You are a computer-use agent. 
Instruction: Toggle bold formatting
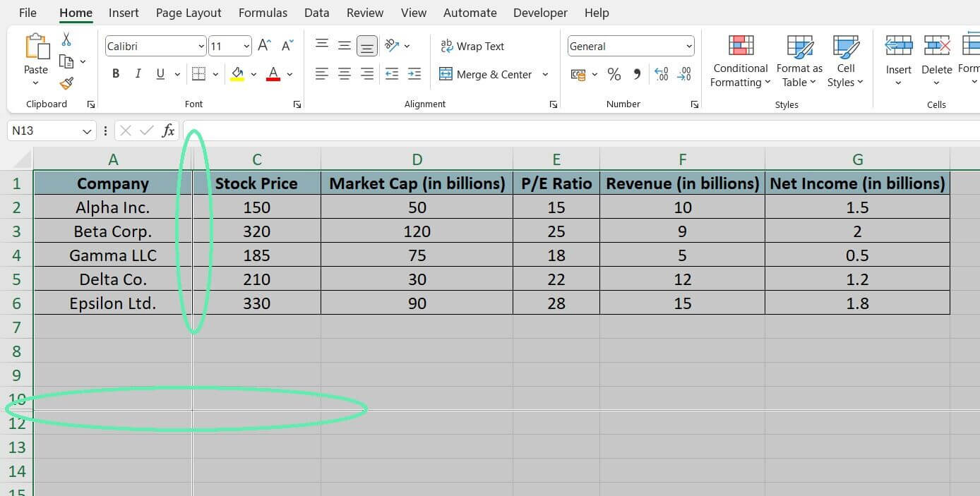tap(116, 73)
